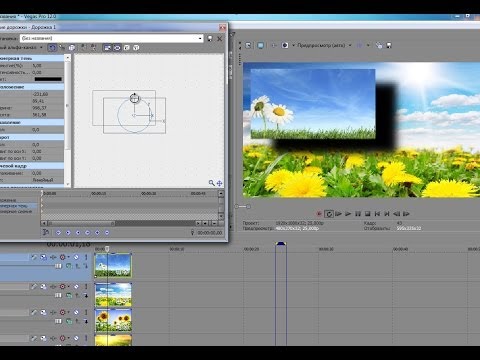Screen dimensions: 480x360
Task: Save the Track Motion preset
Action: [210, 39]
